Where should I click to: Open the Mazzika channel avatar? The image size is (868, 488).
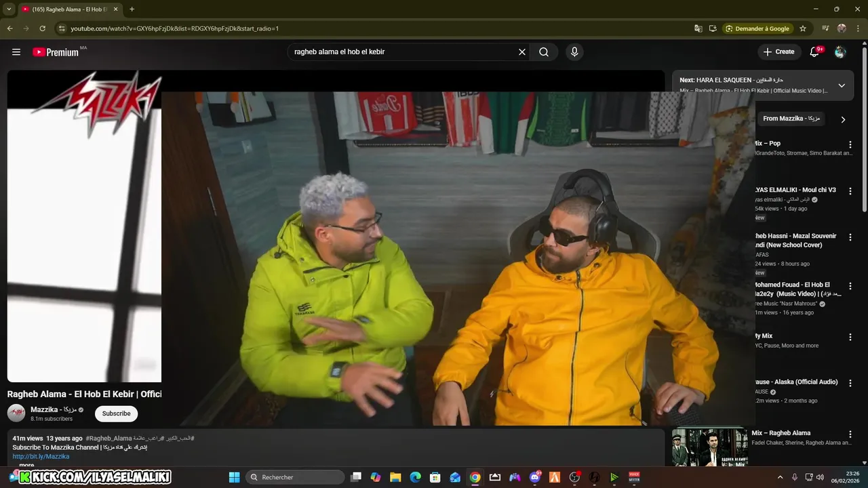click(16, 413)
